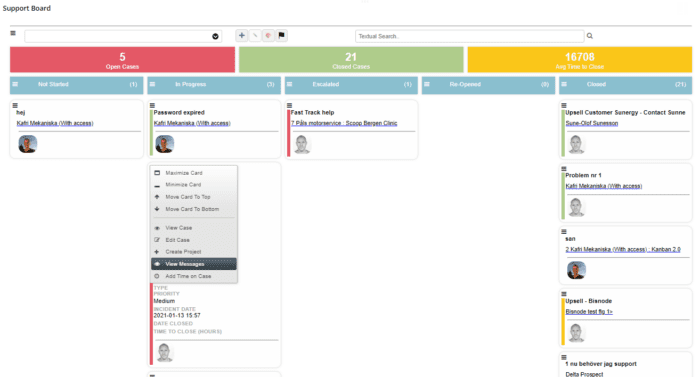Screen dimensions: 700x377
Task: Choose Create Project in the context menu
Action: (x=194, y=252)
